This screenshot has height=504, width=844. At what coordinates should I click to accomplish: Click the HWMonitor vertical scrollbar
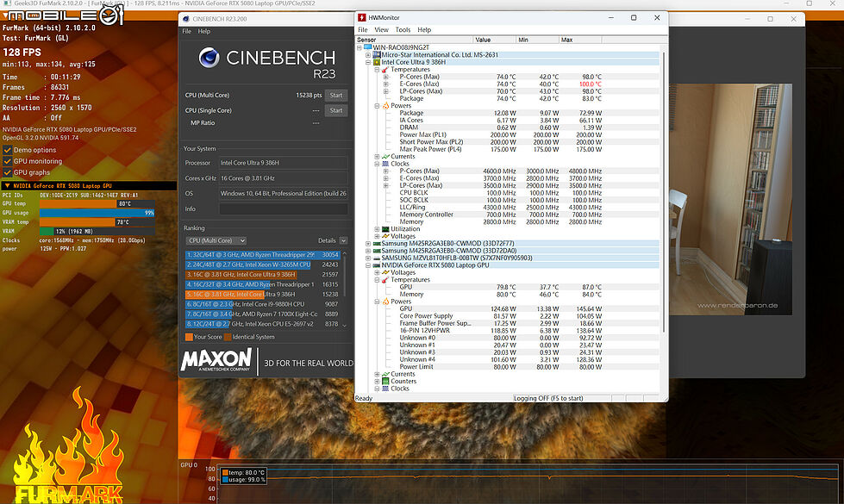[664, 192]
